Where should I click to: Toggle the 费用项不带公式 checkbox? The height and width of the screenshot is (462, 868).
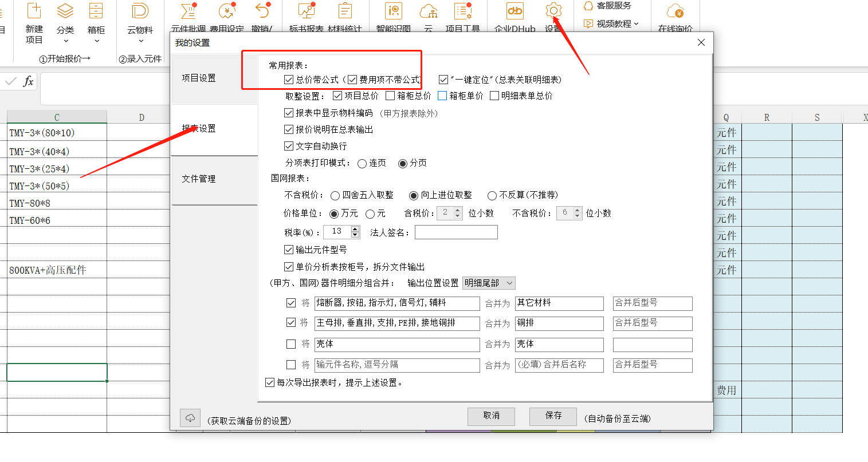(x=352, y=80)
